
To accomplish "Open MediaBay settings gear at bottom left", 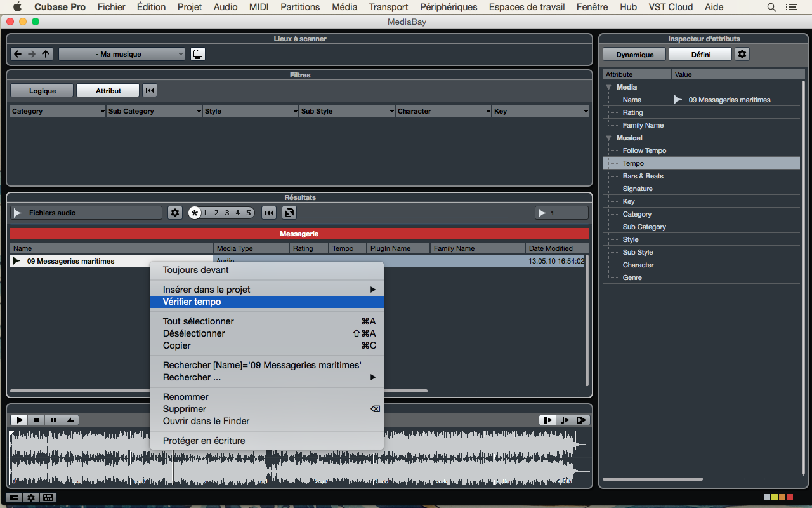I will 30,497.
